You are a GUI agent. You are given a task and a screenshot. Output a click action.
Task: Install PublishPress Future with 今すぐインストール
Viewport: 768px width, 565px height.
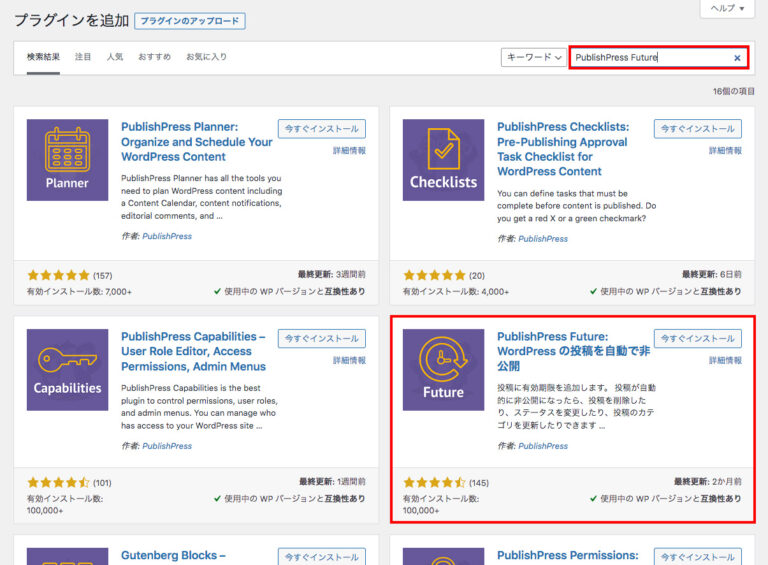point(697,338)
